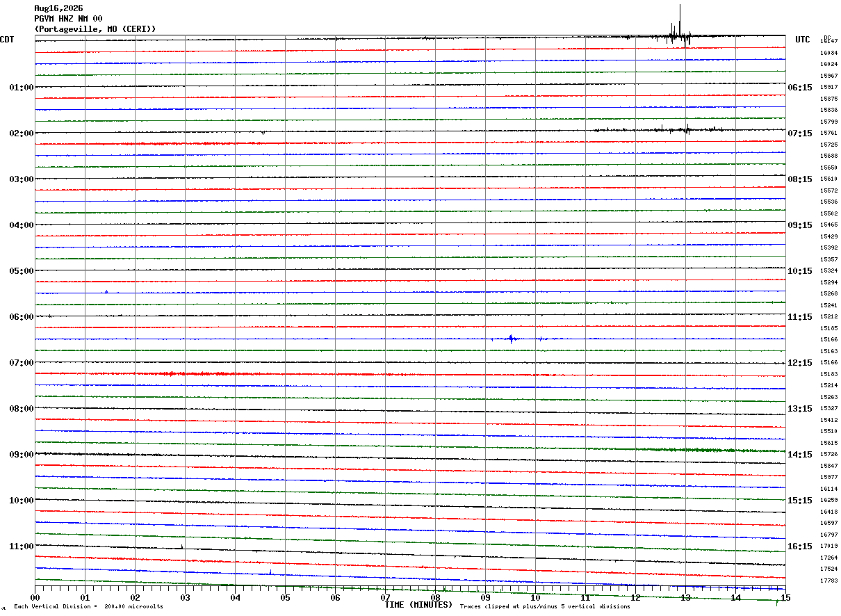Click the 08:15 UTC time label
Image resolution: width=841 pixels, height=616 pixels.
coord(800,179)
